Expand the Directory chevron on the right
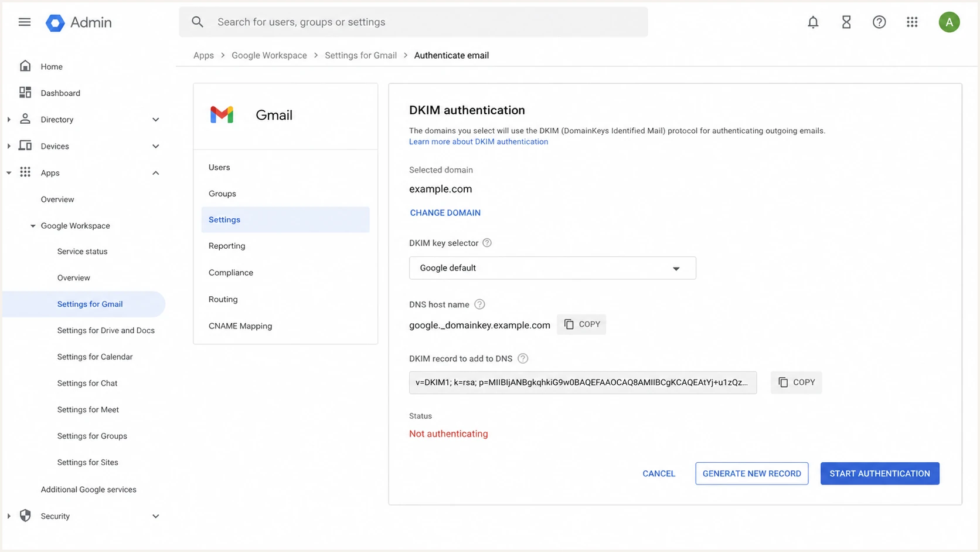980x552 pixels. pos(156,120)
